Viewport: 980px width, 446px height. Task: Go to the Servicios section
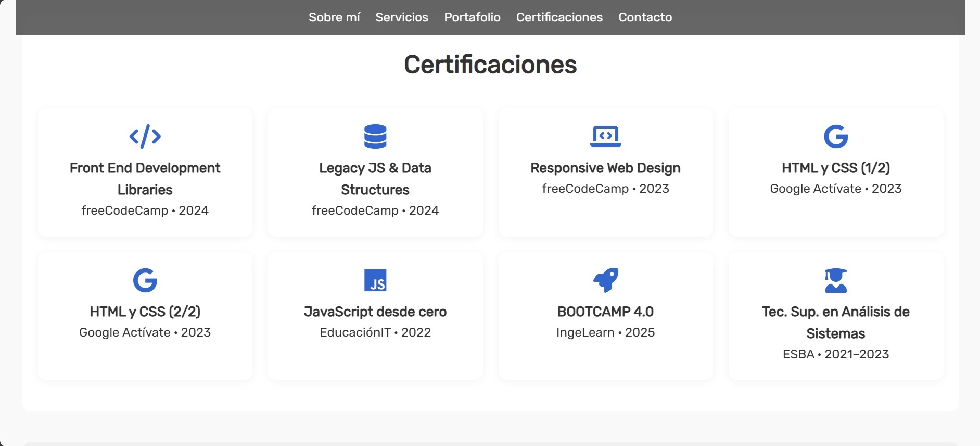402,17
